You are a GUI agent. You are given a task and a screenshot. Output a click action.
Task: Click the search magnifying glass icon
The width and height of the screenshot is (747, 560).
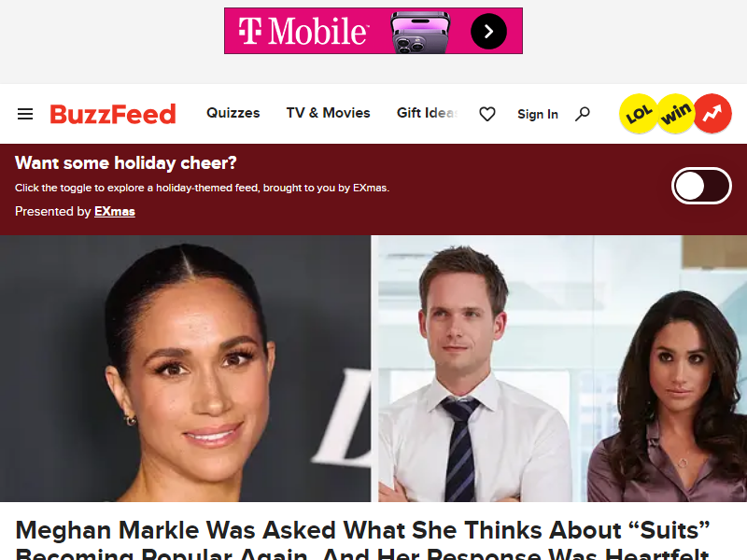(582, 114)
